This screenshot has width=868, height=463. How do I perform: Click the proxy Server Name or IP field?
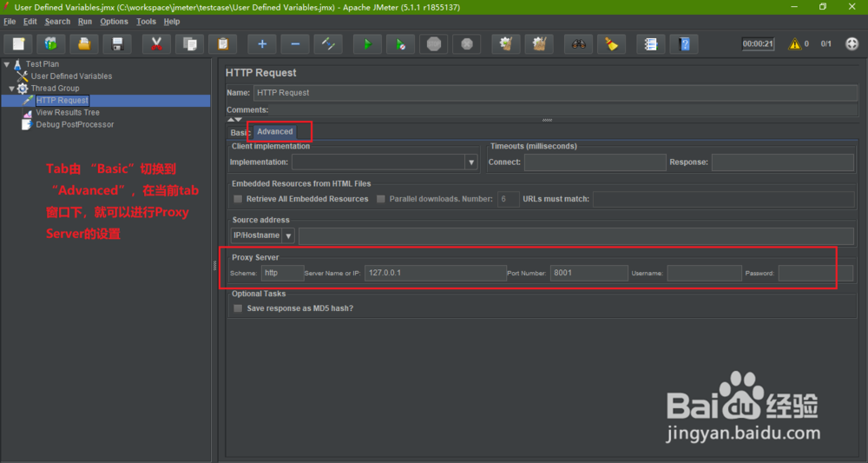[x=436, y=273]
